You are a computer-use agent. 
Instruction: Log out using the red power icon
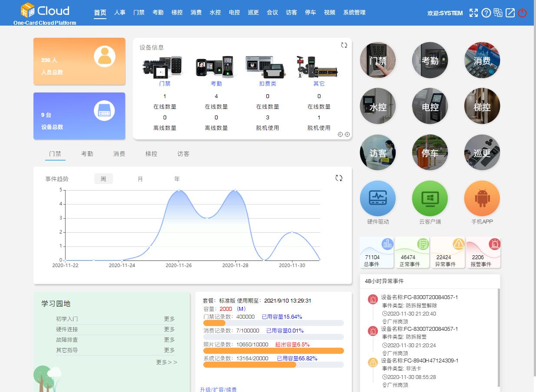pos(522,13)
